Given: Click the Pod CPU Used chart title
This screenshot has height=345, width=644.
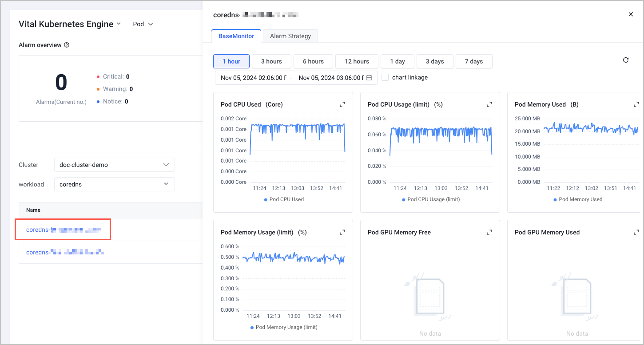Looking at the screenshot, I should tap(252, 104).
